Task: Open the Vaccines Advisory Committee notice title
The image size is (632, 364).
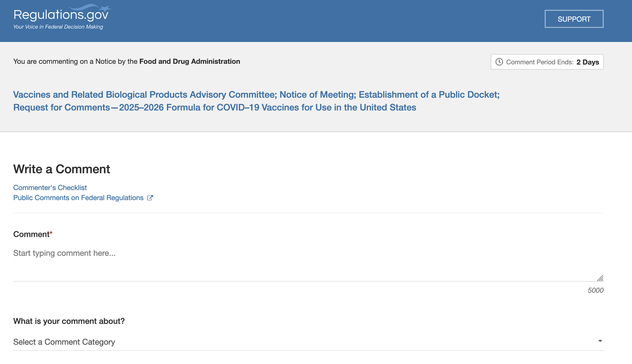Action: pyautogui.click(x=256, y=101)
